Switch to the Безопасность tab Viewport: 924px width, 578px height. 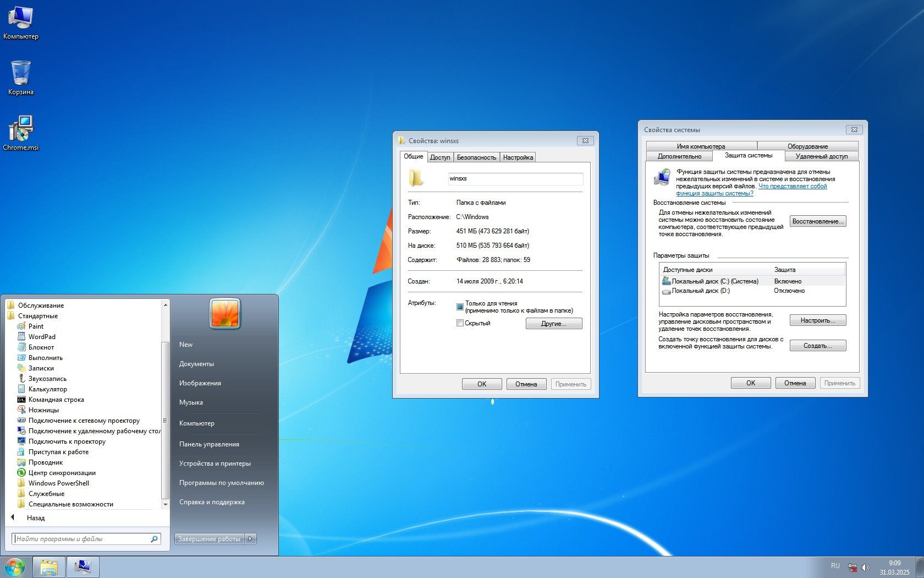point(476,157)
